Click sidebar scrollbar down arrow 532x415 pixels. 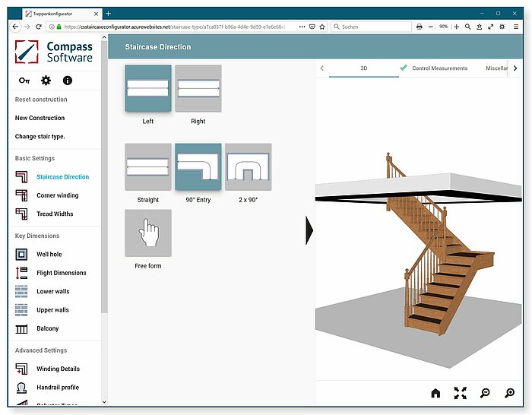pyautogui.click(x=104, y=402)
